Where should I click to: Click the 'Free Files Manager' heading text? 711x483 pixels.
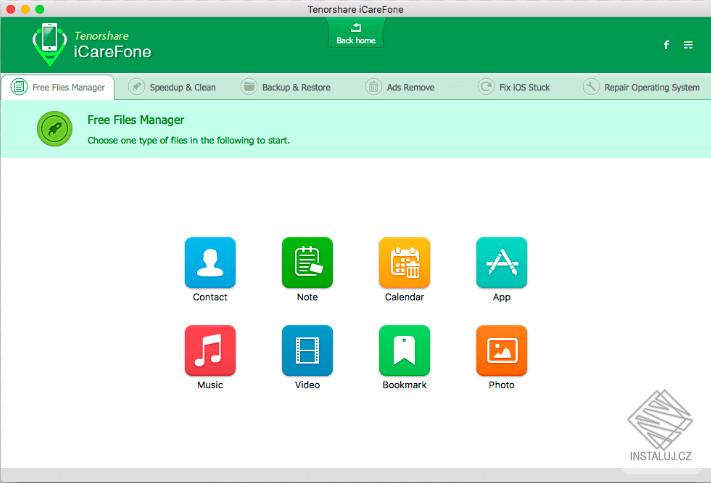[136, 120]
